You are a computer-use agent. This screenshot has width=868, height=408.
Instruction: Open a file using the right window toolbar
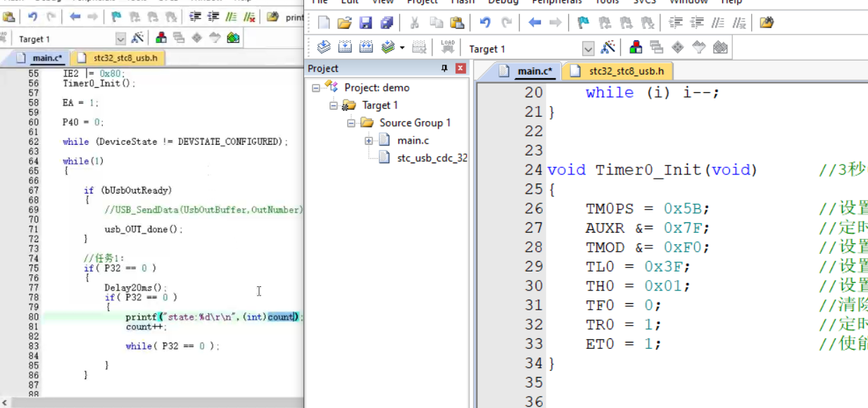point(344,23)
